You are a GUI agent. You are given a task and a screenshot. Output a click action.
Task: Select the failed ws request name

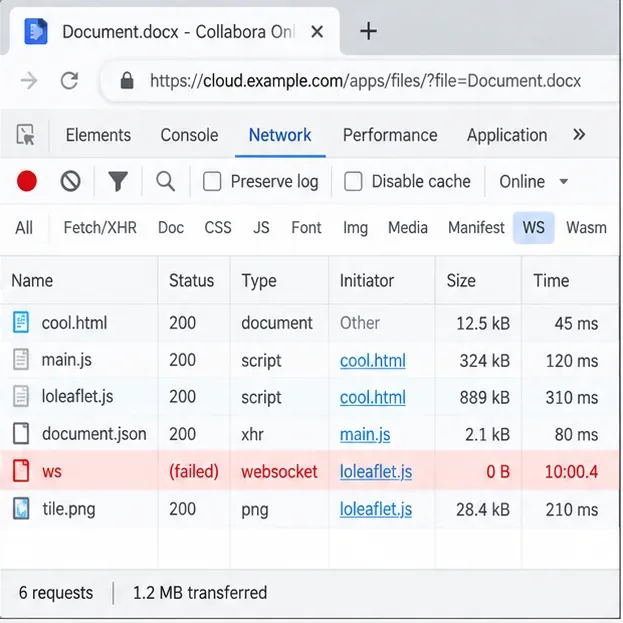[52, 472]
